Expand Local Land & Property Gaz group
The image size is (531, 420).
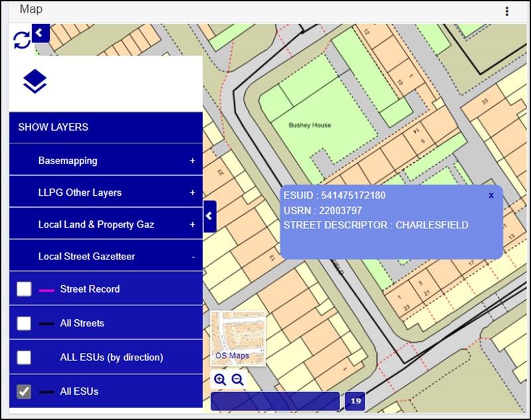(192, 224)
